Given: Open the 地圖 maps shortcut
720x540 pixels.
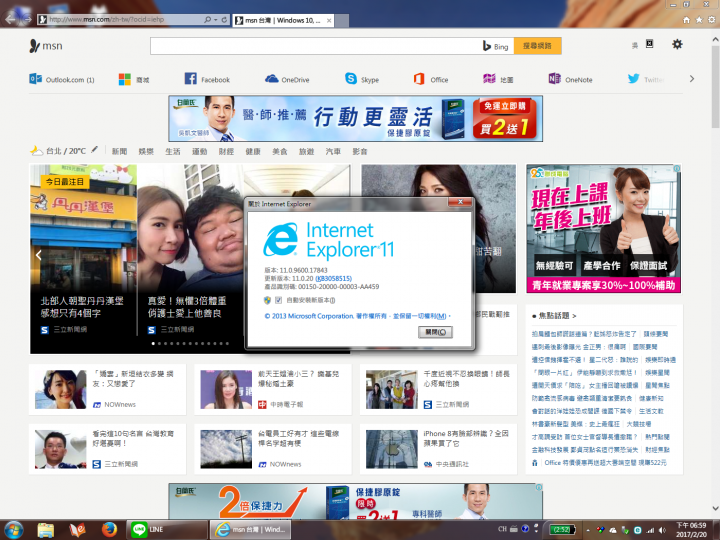Looking at the screenshot, I should pos(498,79).
